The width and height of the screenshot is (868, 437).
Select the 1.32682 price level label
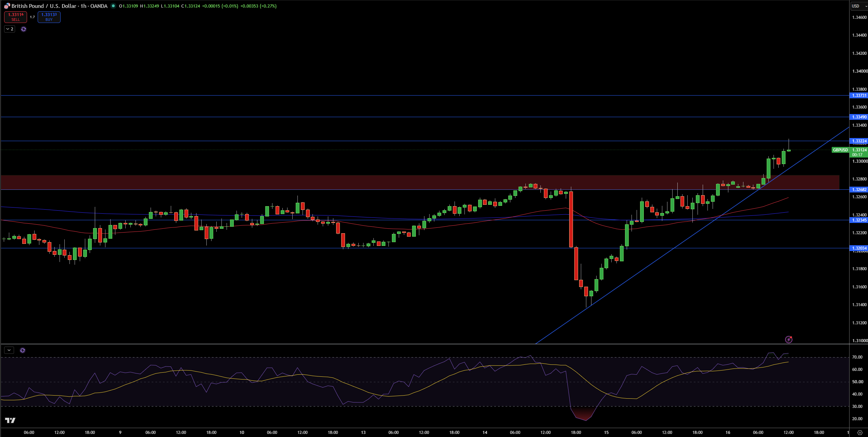(859, 190)
